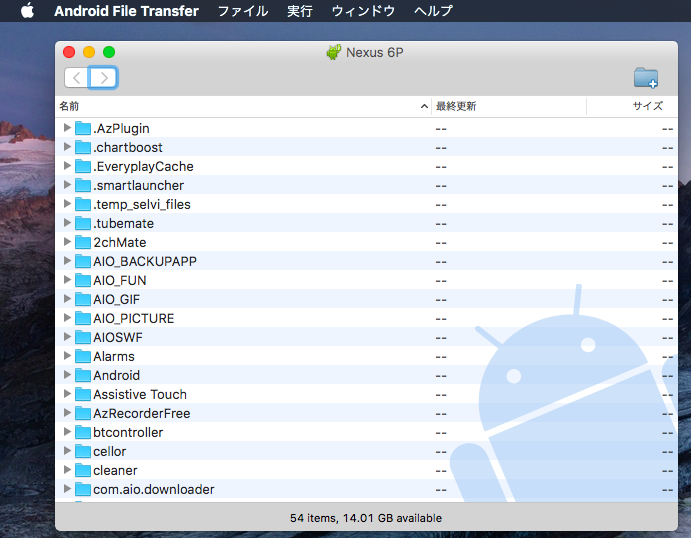Viewport: 691px width, 538px height.
Task: Click the forward navigation arrow button
Action: [x=104, y=78]
